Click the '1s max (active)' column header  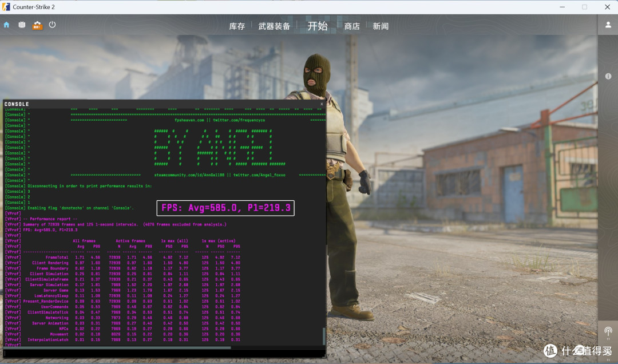[x=219, y=241]
